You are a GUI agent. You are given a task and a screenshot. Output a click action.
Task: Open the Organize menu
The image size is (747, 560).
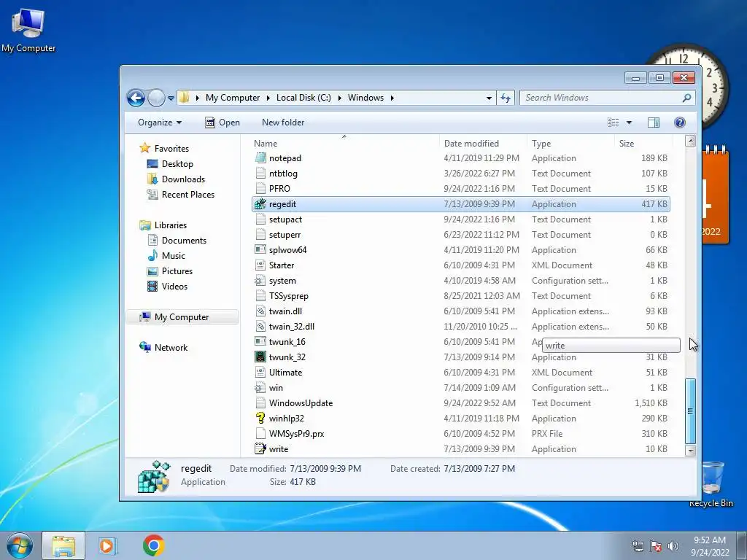(160, 122)
